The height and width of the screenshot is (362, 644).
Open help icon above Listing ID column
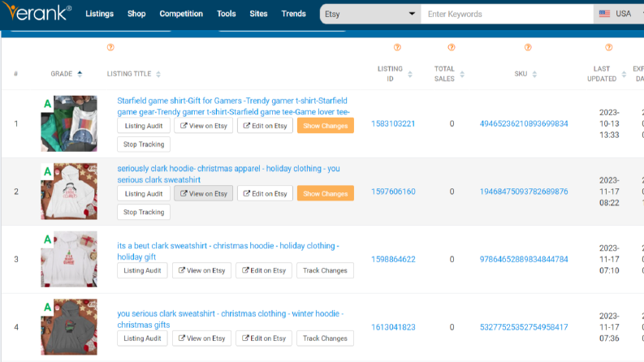coord(397,48)
